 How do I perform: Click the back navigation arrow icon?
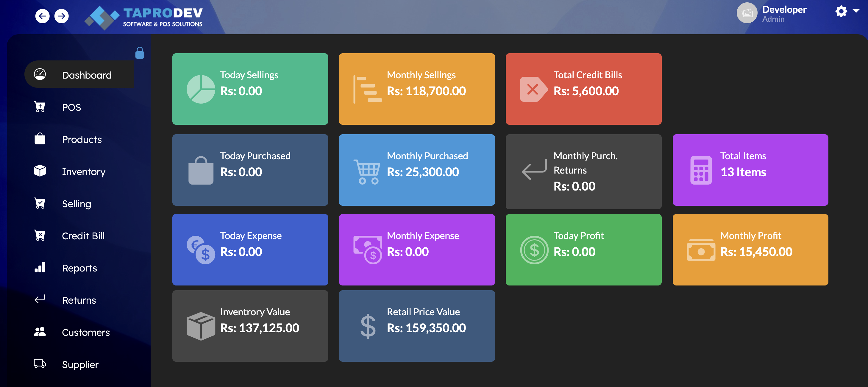43,16
